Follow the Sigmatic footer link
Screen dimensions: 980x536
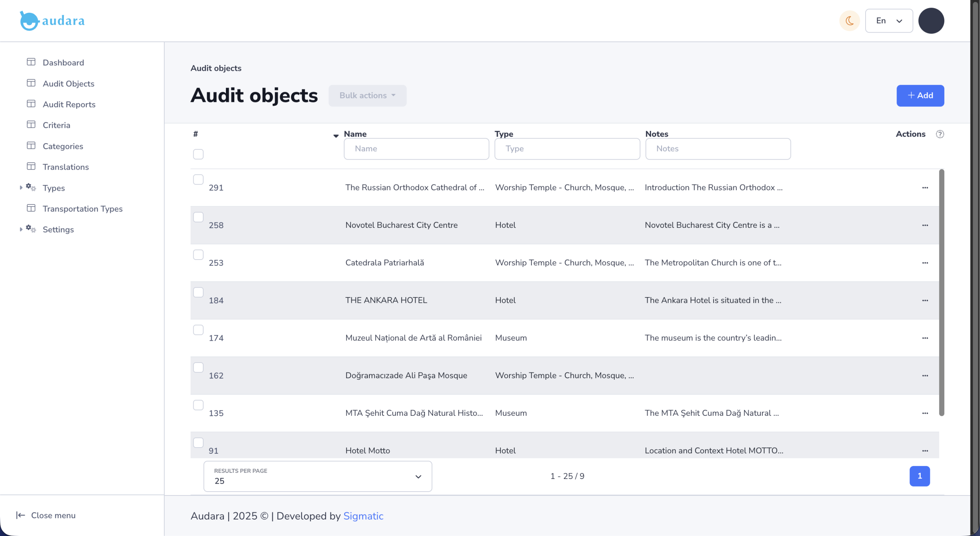(363, 516)
